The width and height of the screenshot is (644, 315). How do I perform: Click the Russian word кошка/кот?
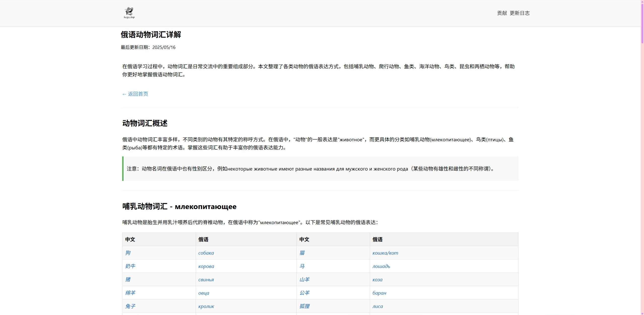click(385, 253)
